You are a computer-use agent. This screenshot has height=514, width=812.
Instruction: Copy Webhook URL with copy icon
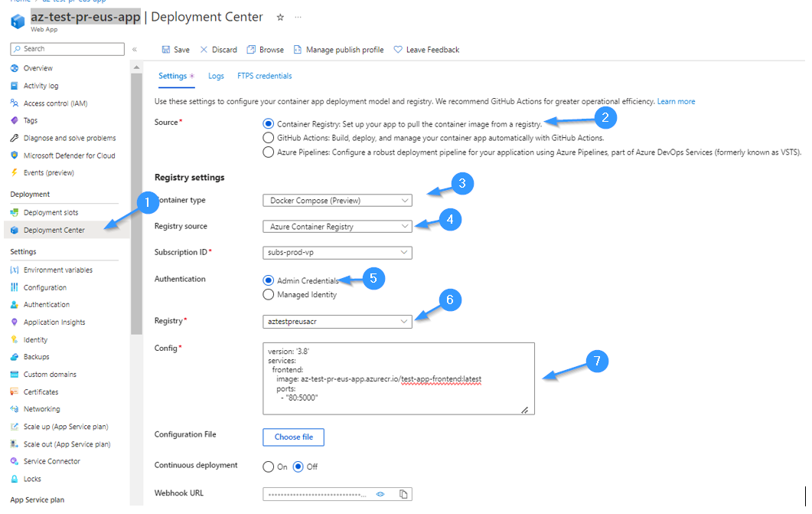click(403, 494)
